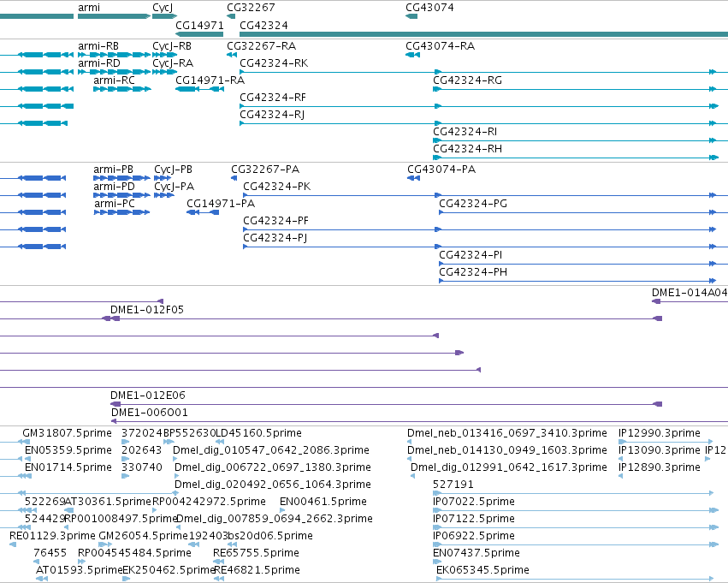Image resolution: width=728 pixels, height=583 pixels.
Task: Click Dmel_dig_006722_0697_1380.3prime label
Action: coord(273,467)
